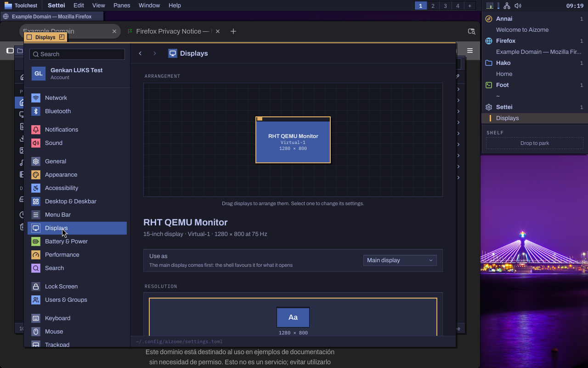Screen dimensions: 588x368
Task: Select Search settings magnifier icon
Action: click(36, 268)
